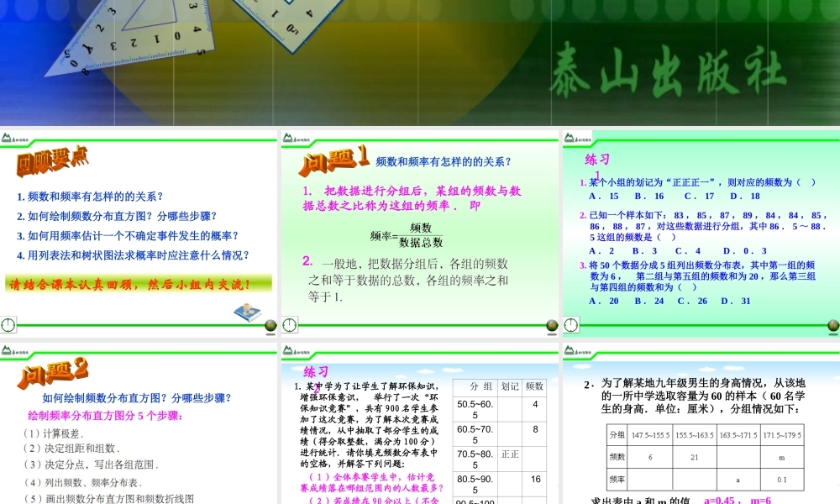Image resolution: width=840 pixels, height=504 pixels.
Task: Select the 问题1 heading graphic
Action: click(334, 160)
